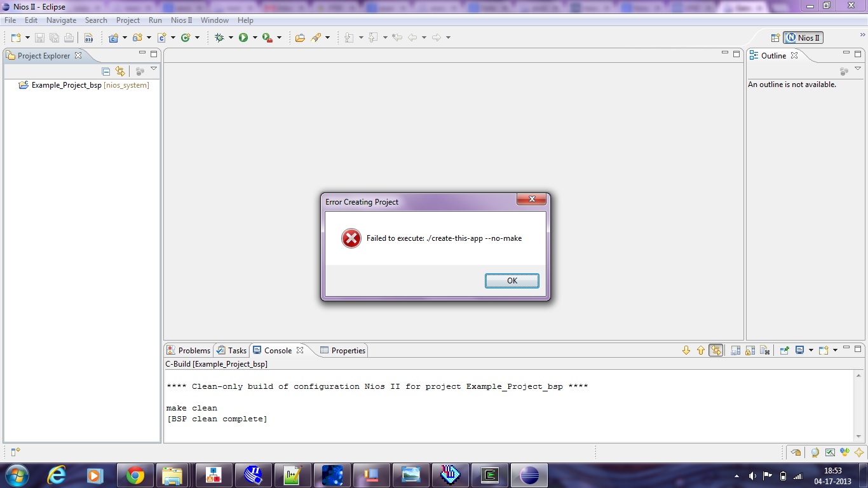Click the Display Selected Console monitor icon
Viewport: 868px width, 488px height.
tap(799, 350)
